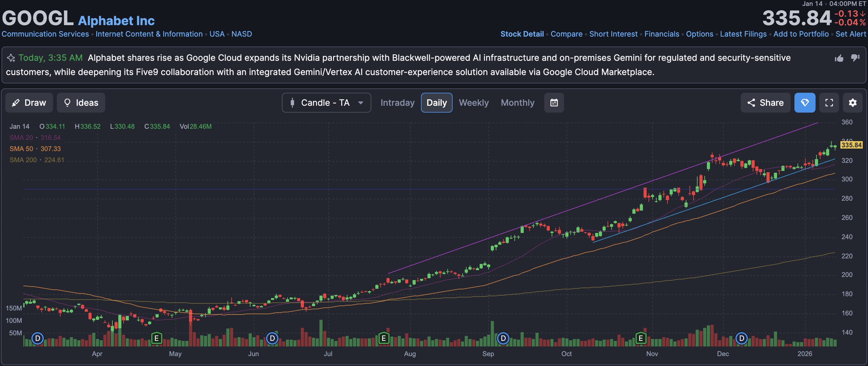Click the blue diamond premium icon
The width and height of the screenshot is (868, 366).
804,103
